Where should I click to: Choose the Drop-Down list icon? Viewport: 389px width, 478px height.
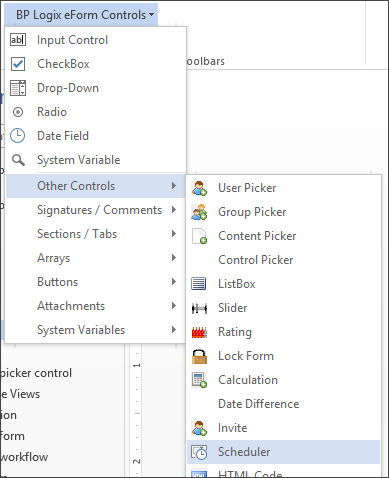coord(18,88)
